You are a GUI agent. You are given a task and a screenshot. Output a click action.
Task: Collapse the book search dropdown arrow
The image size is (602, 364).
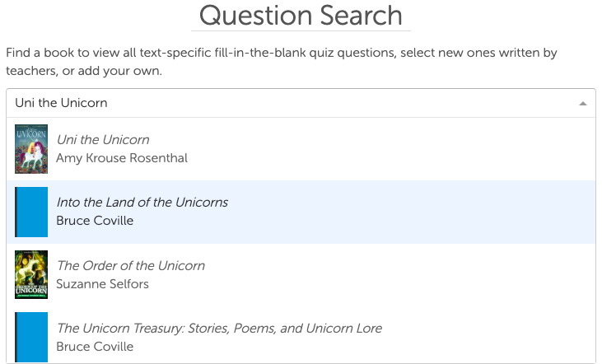click(582, 104)
